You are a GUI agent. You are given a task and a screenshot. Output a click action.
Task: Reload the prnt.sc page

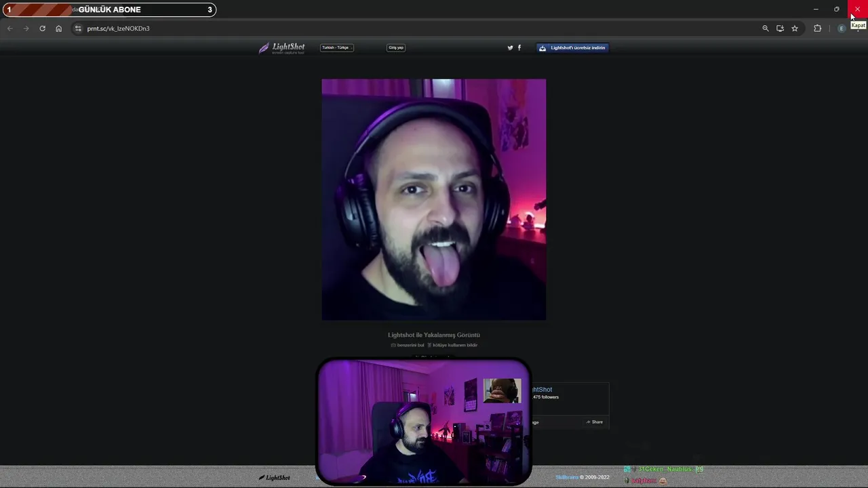coord(42,28)
